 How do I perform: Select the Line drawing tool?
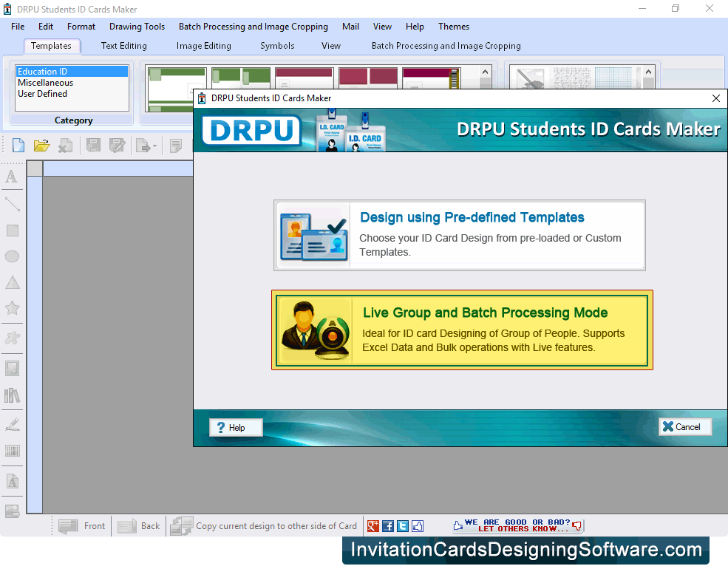[x=12, y=204]
